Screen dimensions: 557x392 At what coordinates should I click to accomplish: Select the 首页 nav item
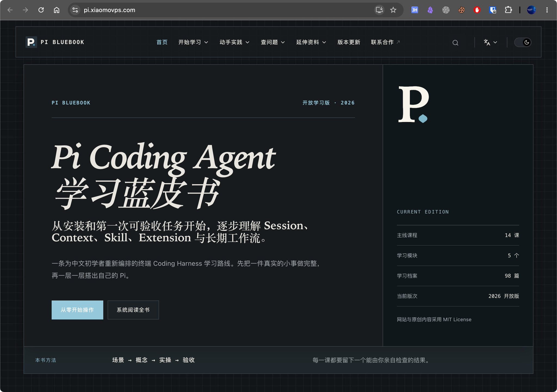click(162, 42)
